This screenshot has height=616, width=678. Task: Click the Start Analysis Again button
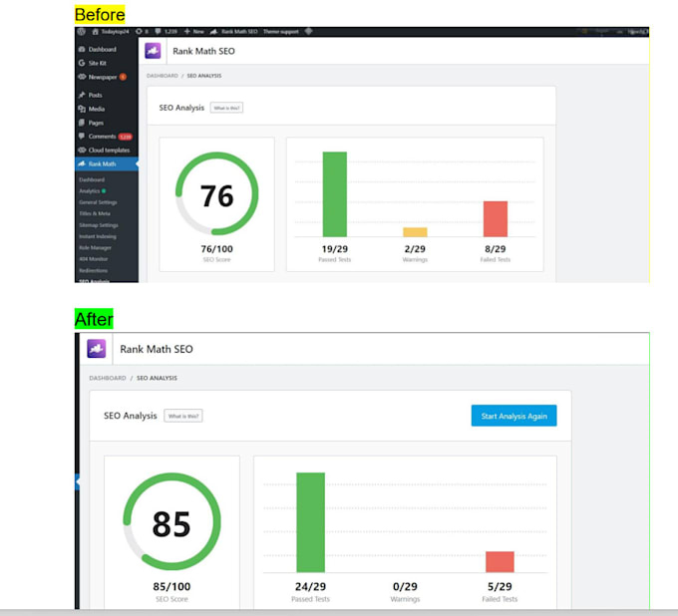(514, 416)
